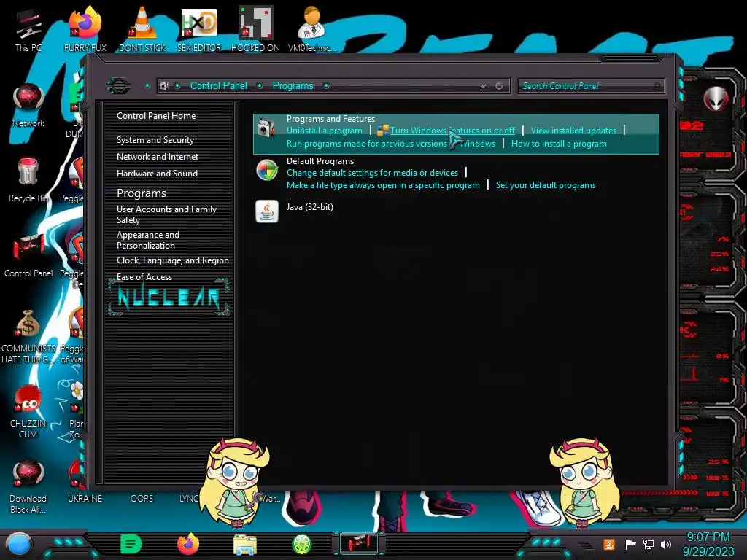Viewport: 747px width, 560px height.
Task: Open SEX EDITOR HxD shortcut
Action: click(199, 28)
